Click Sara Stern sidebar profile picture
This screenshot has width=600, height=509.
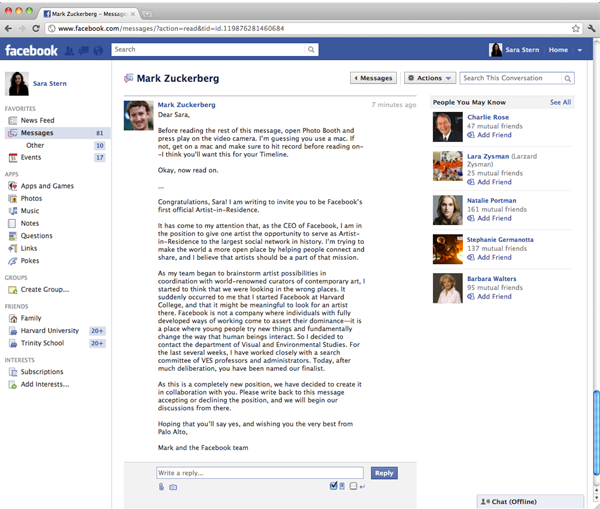click(x=17, y=84)
